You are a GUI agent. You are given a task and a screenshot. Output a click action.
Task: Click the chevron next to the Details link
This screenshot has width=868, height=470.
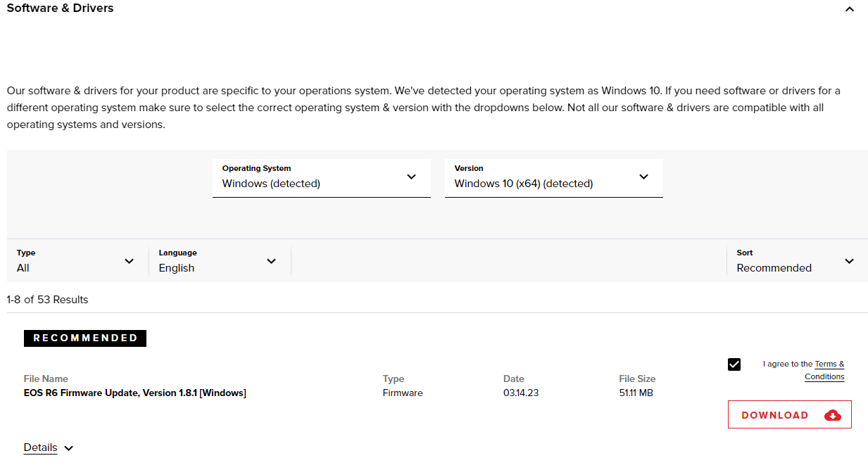[x=68, y=447]
